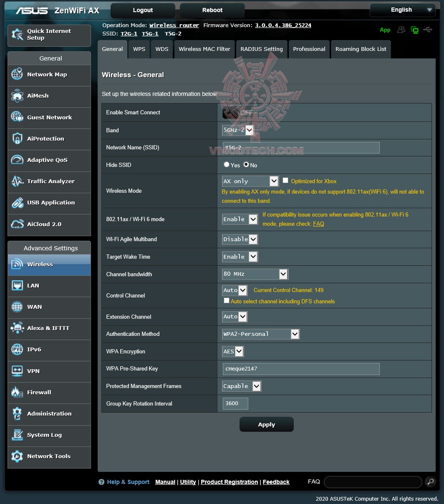Select Hide SSID Yes radio button

[x=226, y=164]
